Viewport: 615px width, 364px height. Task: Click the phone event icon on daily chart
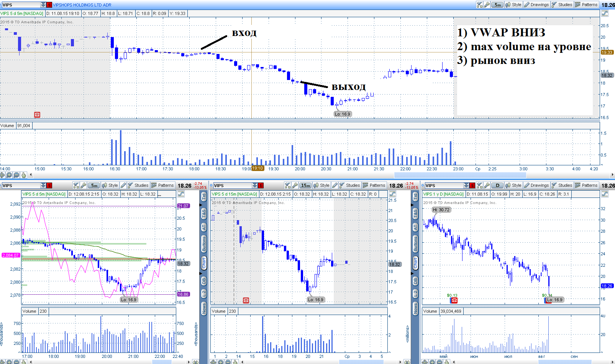(x=454, y=300)
